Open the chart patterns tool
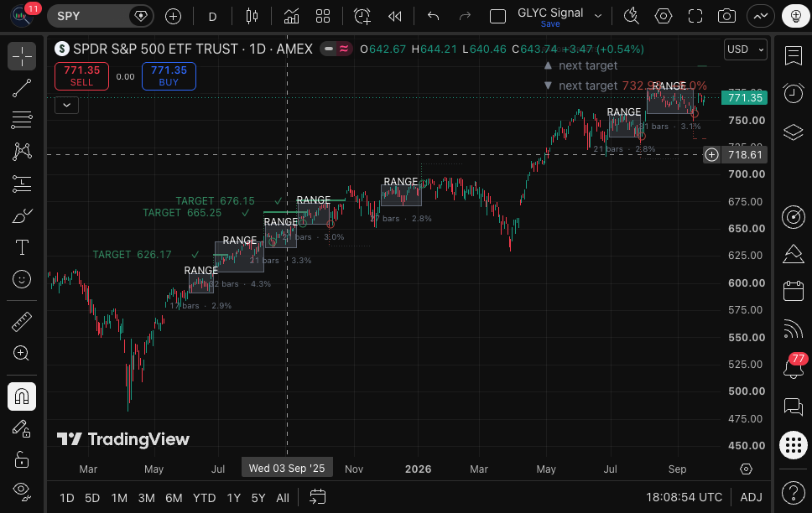The image size is (812, 513). [22, 151]
